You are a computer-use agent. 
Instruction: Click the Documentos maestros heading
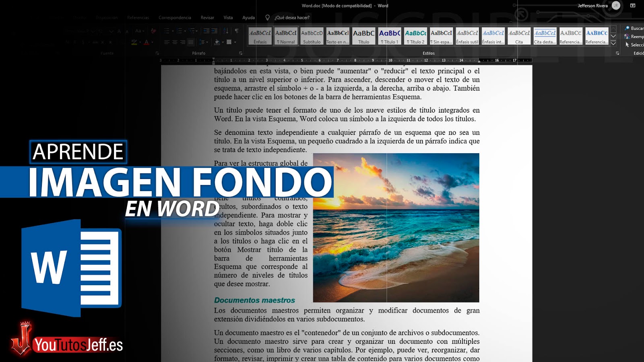point(254,300)
